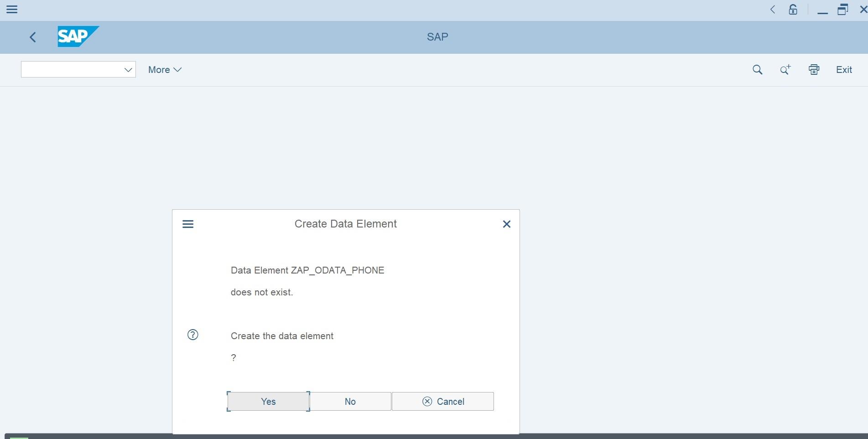
Task: Click the print icon
Action: click(x=814, y=69)
